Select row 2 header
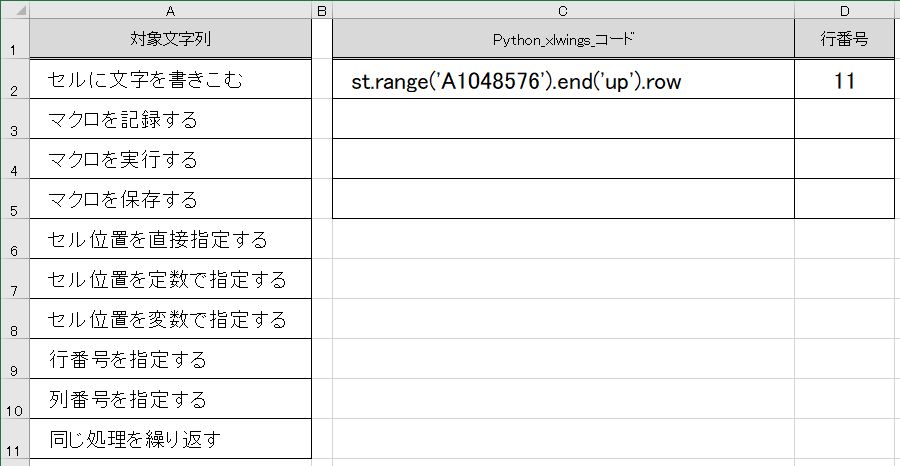The width and height of the screenshot is (900, 466). (15, 79)
